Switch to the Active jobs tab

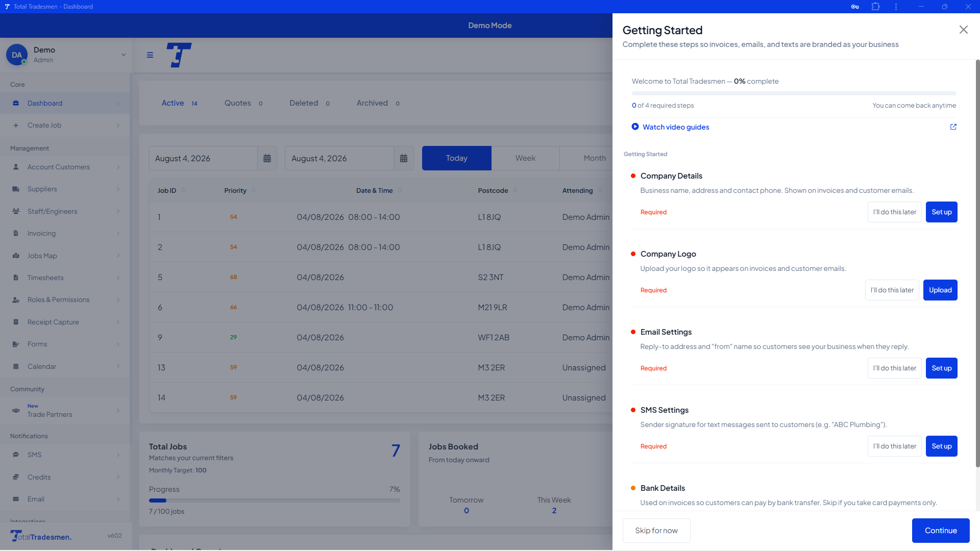180,103
